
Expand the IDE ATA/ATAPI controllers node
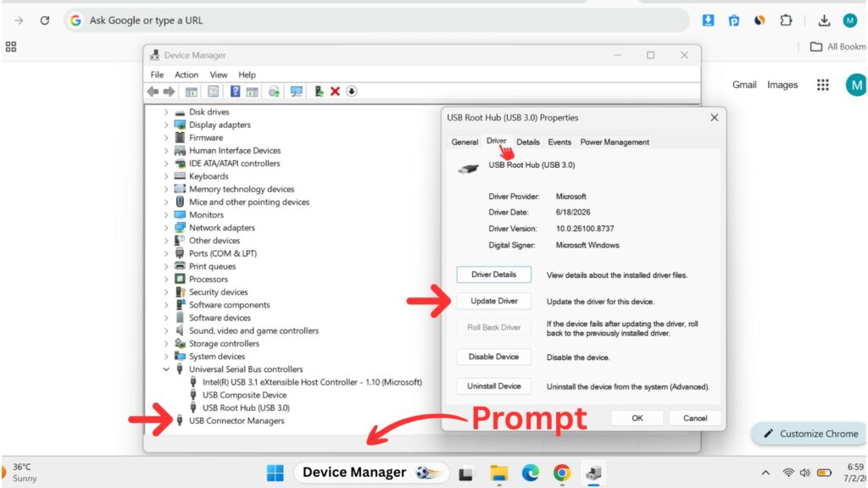(x=166, y=164)
